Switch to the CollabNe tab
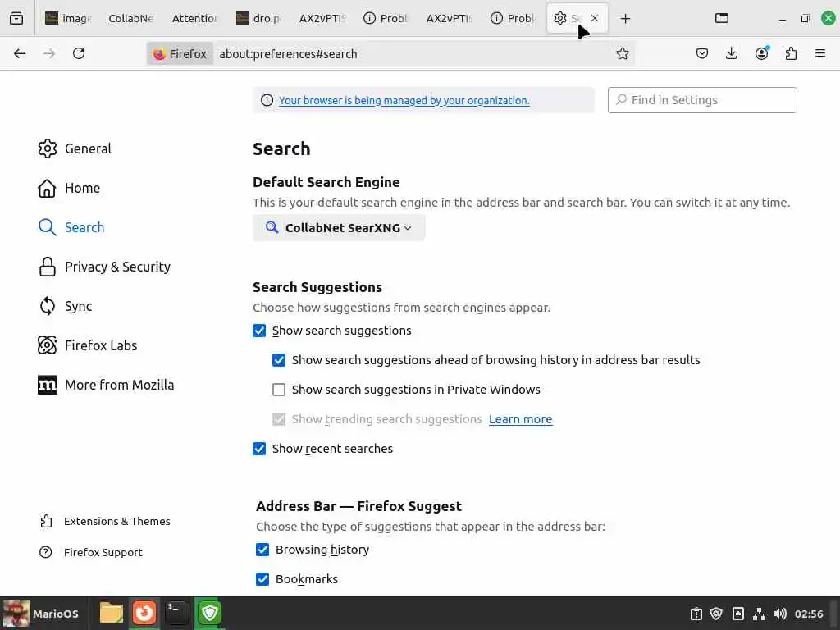The image size is (840, 630). click(130, 19)
